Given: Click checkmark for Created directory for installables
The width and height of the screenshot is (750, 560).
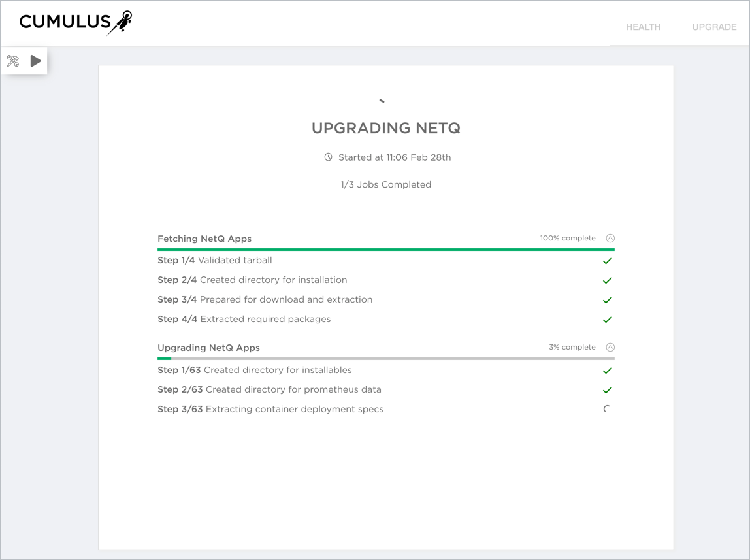Looking at the screenshot, I should coord(607,371).
